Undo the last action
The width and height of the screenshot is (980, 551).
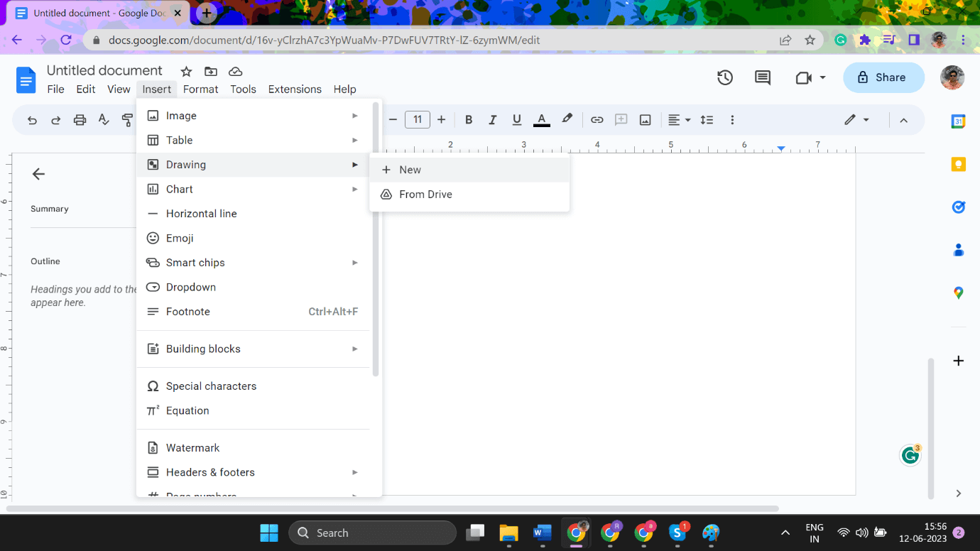click(x=32, y=119)
